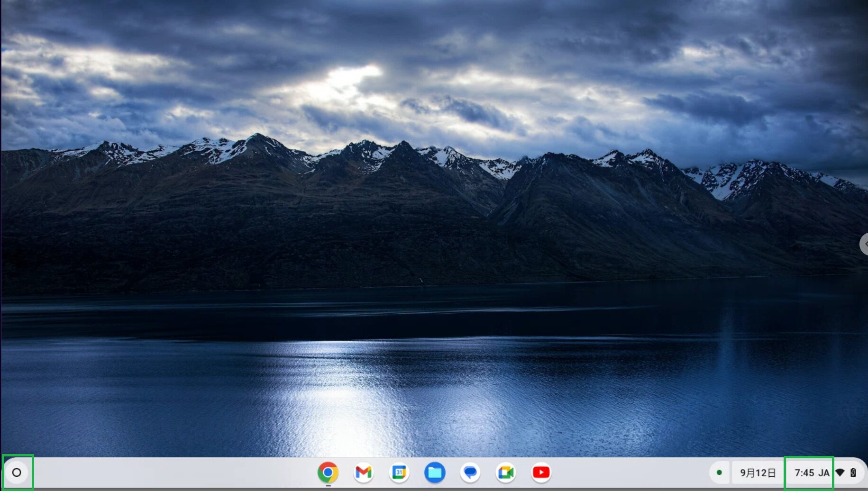Launch the Google Chat app
This screenshot has width=868, height=491.
pos(470,473)
